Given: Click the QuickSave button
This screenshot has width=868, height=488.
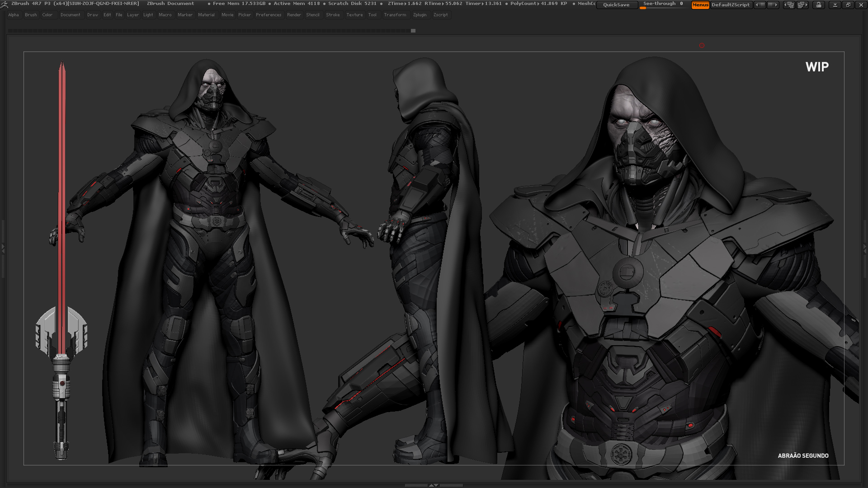Looking at the screenshot, I should tap(617, 5).
